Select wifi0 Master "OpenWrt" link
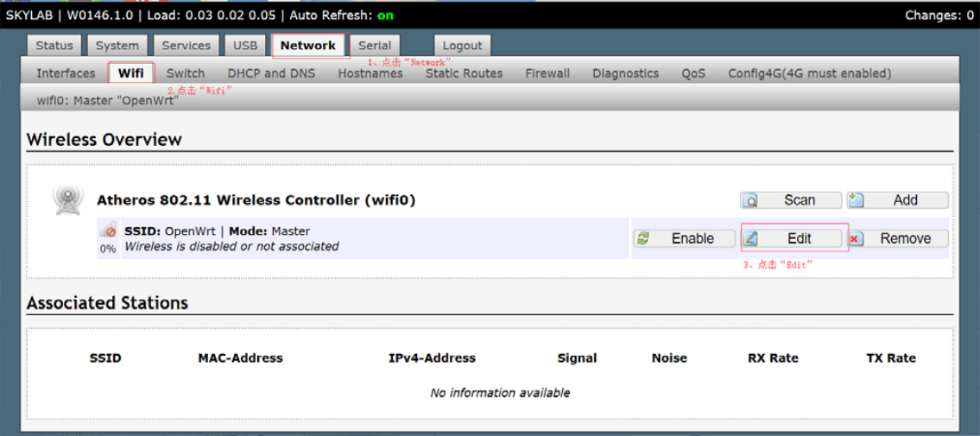The image size is (980, 436). click(x=107, y=100)
